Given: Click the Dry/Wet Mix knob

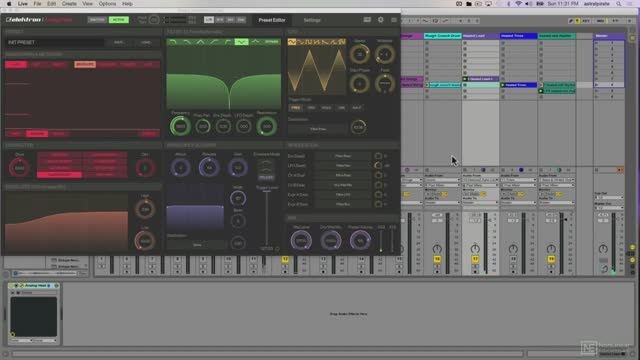Looking at the screenshot, I should pos(331,240).
